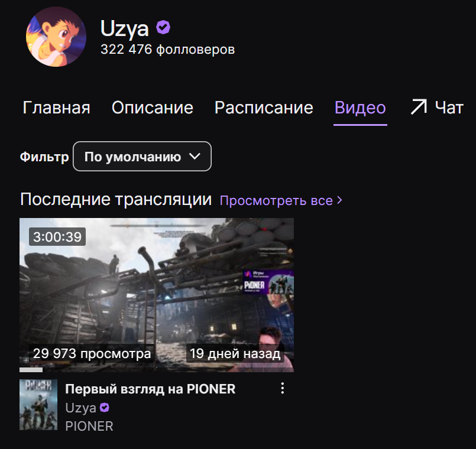This screenshot has width=476, height=449.
Task: Open the PIONER game category link
Action: tap(89, 426)
